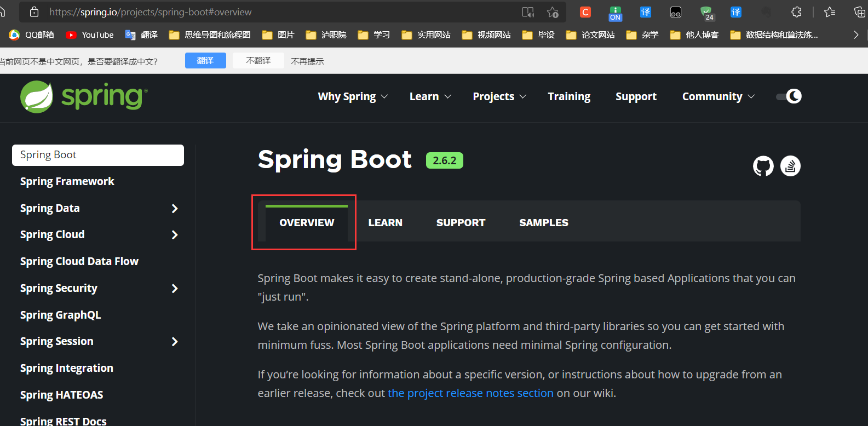This screenshot has width=868, height=426.
Task: Expand the Spring Cloud submenu chevron
Action: pyautogui.click(x=175, y=235)
